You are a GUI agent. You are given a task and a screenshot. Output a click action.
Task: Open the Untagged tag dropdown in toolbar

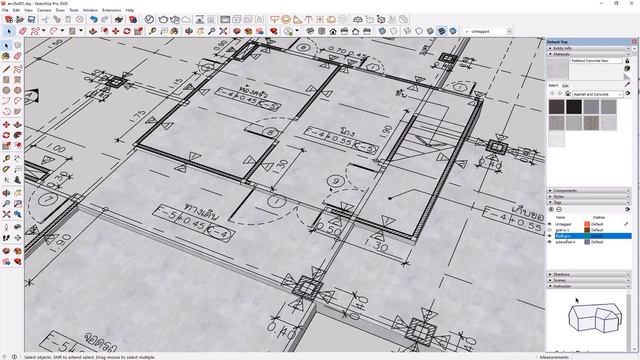[x=509, y=31]
